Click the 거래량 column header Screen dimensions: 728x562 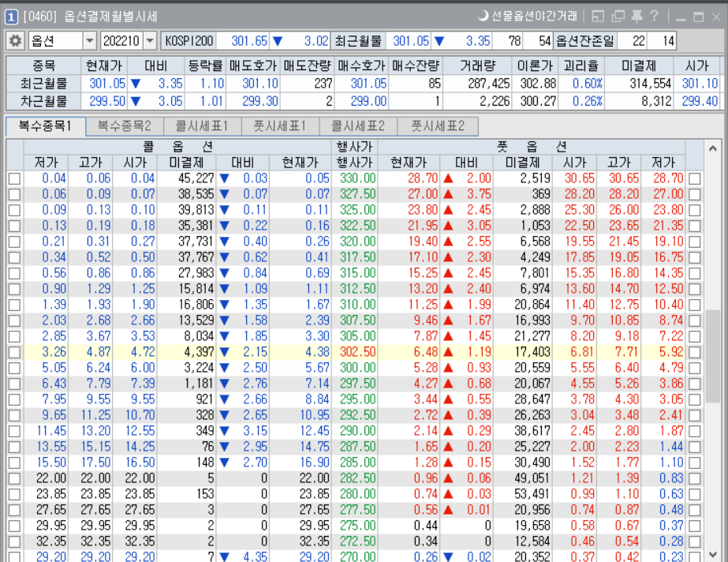(x=478, y=66)
